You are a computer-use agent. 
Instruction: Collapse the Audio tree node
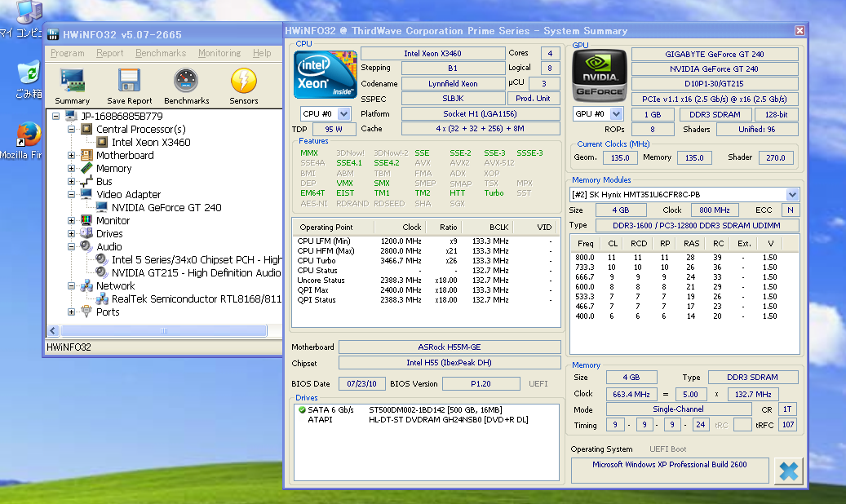click(72, 247)
